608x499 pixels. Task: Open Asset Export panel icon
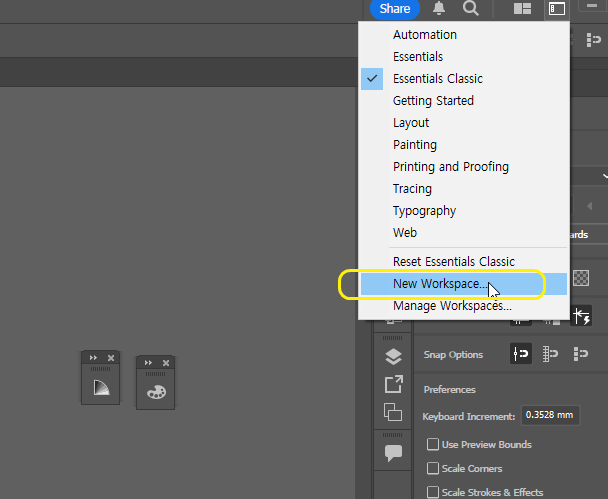pyautogui.click(x=393, y=384)
